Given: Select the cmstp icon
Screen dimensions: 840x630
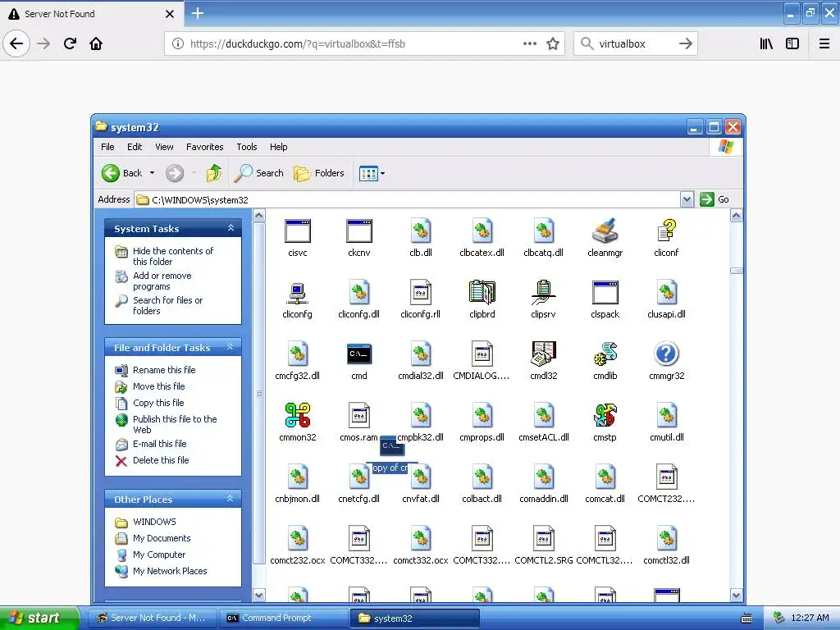Looking at the screenshot, I should [x=605, y=415].
